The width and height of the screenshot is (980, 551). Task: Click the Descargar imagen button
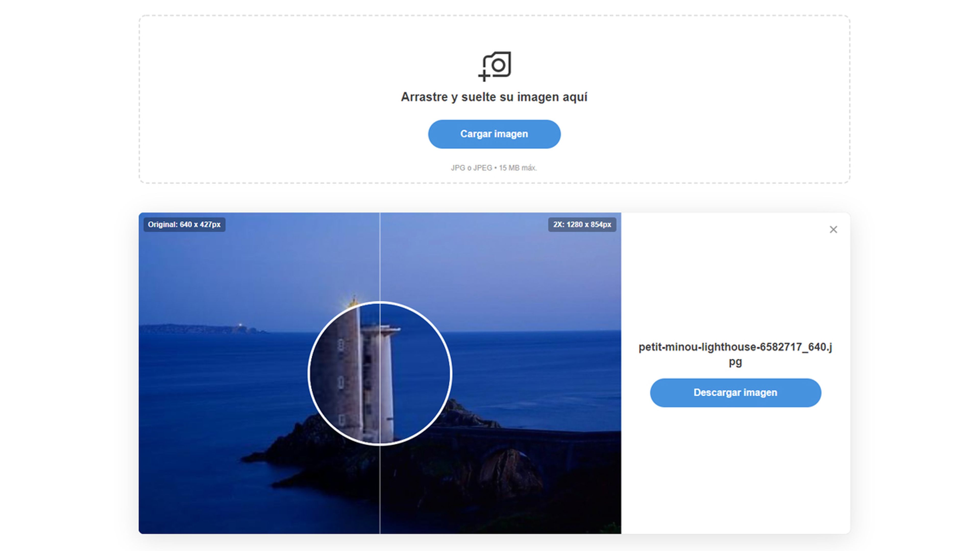tap(735, 393)
